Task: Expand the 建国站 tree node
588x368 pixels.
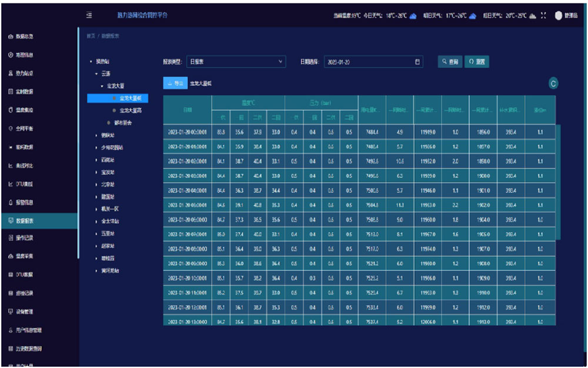Action: [x=96, y=197]
